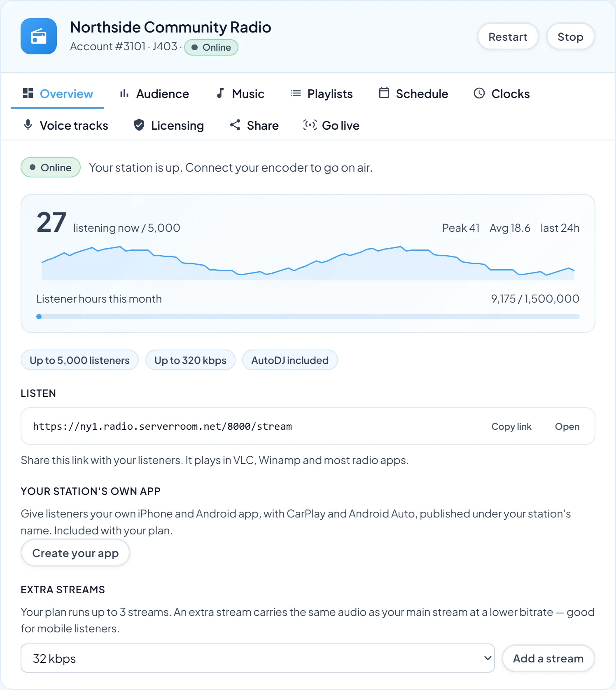Click Create your app button
The image size is (616, 690).
point(75,553)
